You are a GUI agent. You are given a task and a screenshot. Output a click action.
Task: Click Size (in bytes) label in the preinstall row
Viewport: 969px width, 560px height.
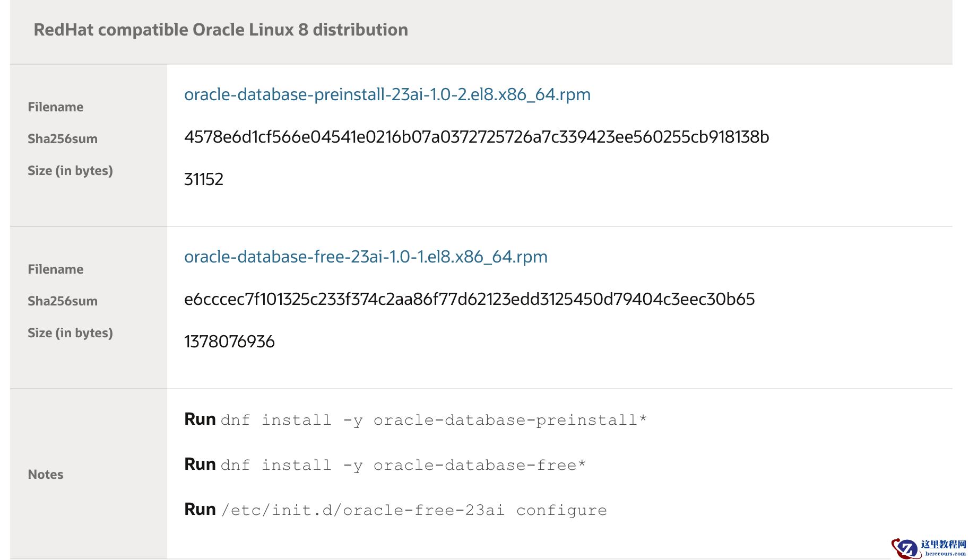(x=70, y=171)
